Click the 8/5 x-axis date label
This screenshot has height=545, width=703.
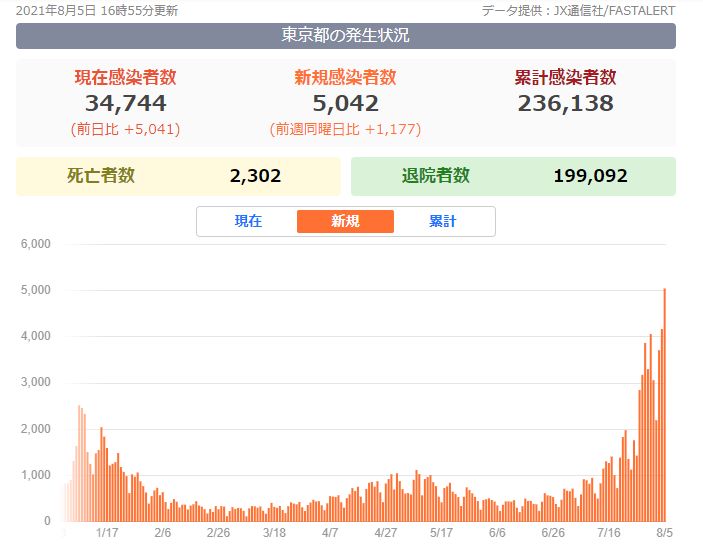[664, 532]
